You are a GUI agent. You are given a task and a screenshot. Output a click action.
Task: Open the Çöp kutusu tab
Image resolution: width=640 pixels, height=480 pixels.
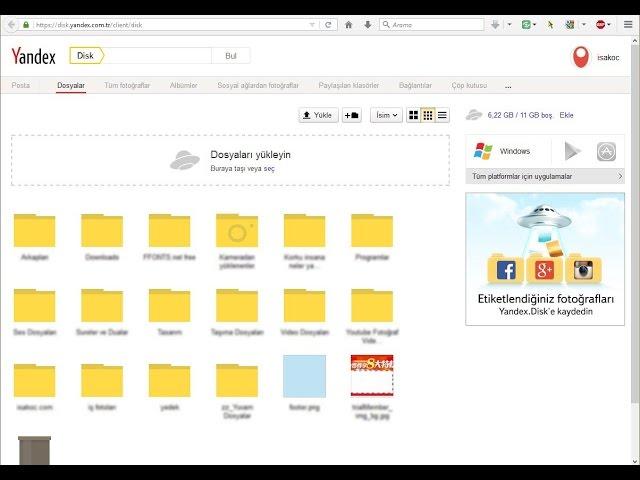pos(469,85)
